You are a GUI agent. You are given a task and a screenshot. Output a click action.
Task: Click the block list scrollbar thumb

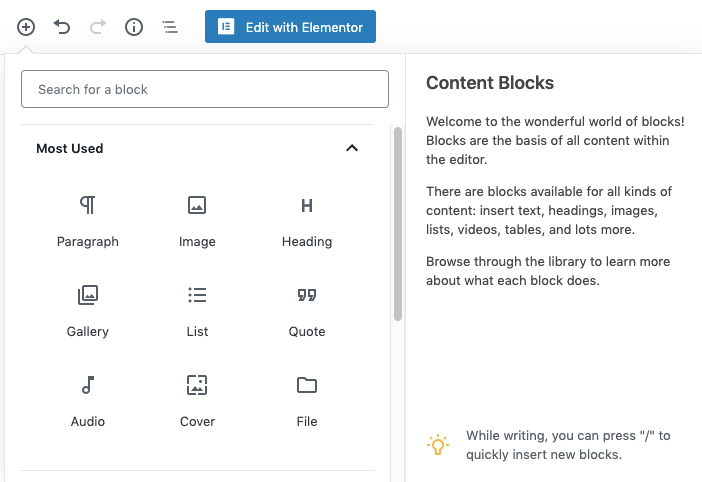tap(398, 224)
